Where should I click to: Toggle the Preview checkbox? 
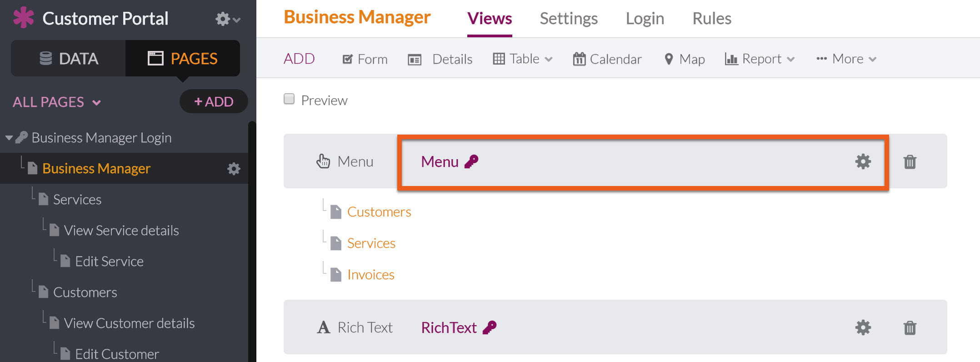pos(289,99)
